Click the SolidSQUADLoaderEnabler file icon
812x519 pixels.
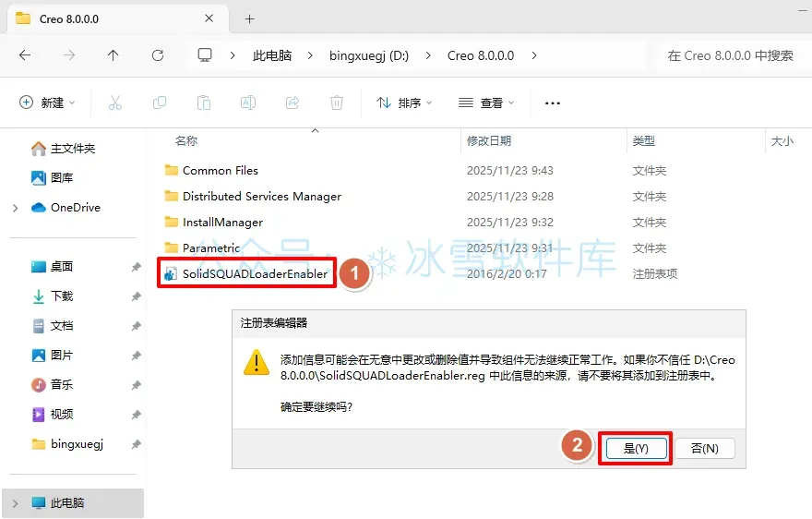tap(171, 273)
